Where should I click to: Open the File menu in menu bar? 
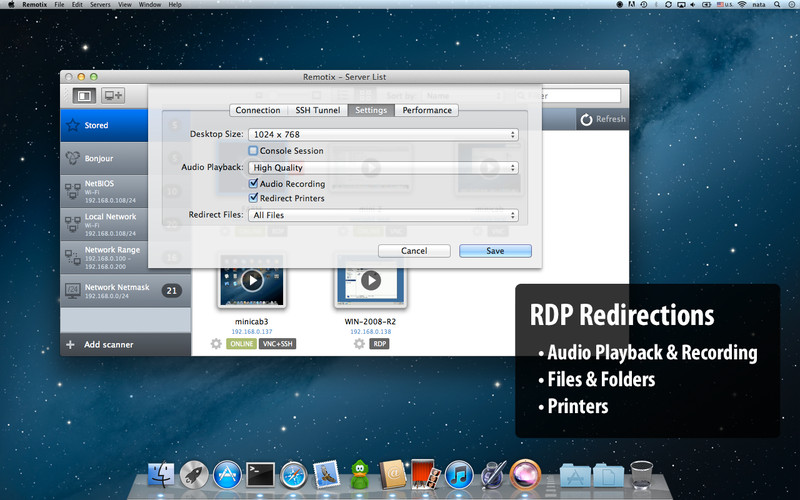[x=59, y=4]
